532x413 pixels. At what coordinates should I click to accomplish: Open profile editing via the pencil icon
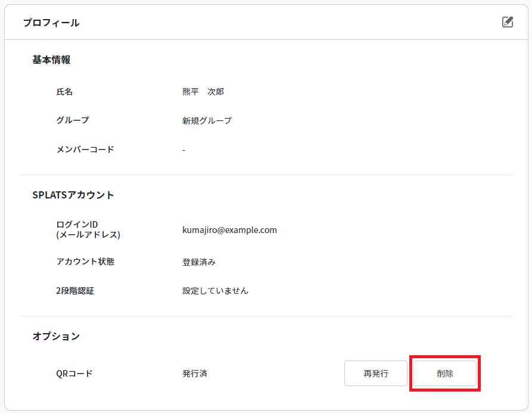coord(507,21)
